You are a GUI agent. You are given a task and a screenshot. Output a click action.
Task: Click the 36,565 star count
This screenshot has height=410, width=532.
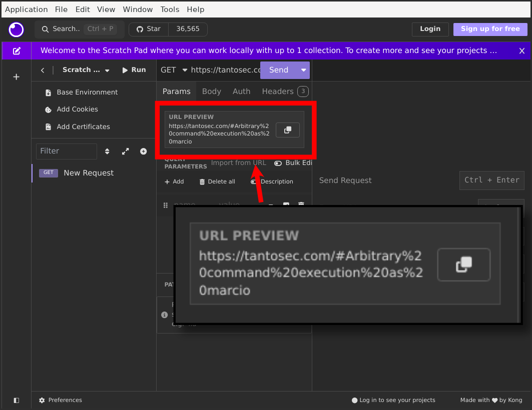click(x=188, y=29)
